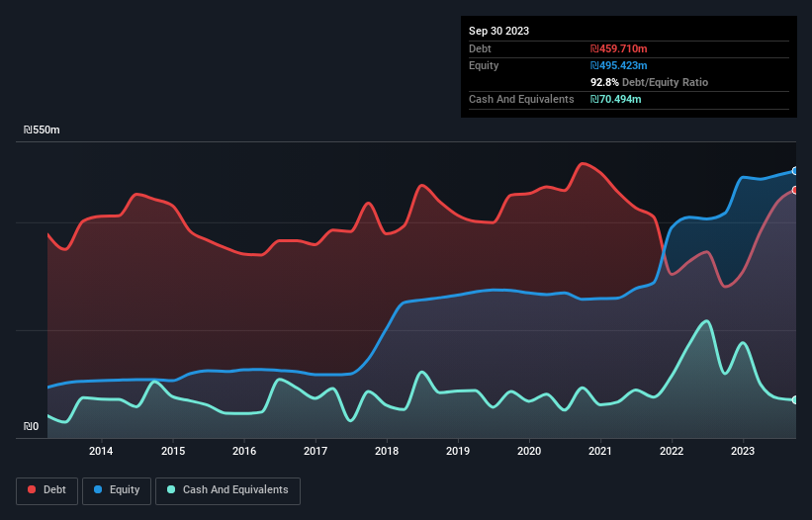
Task: Toggle the Debt series legend button
Action: tap(47, 490)
